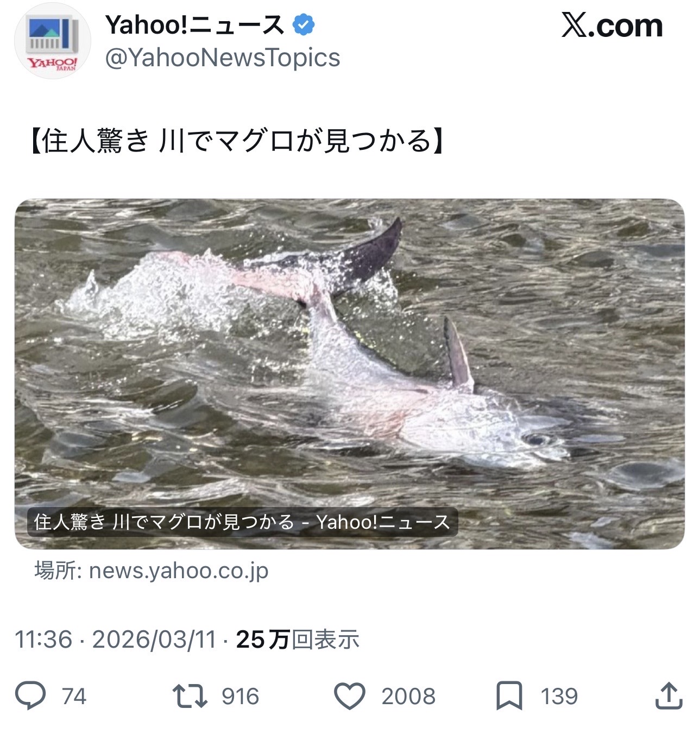View the 2008 likes count
This screenshot has height=734, width=700.
tap(408, 697)
